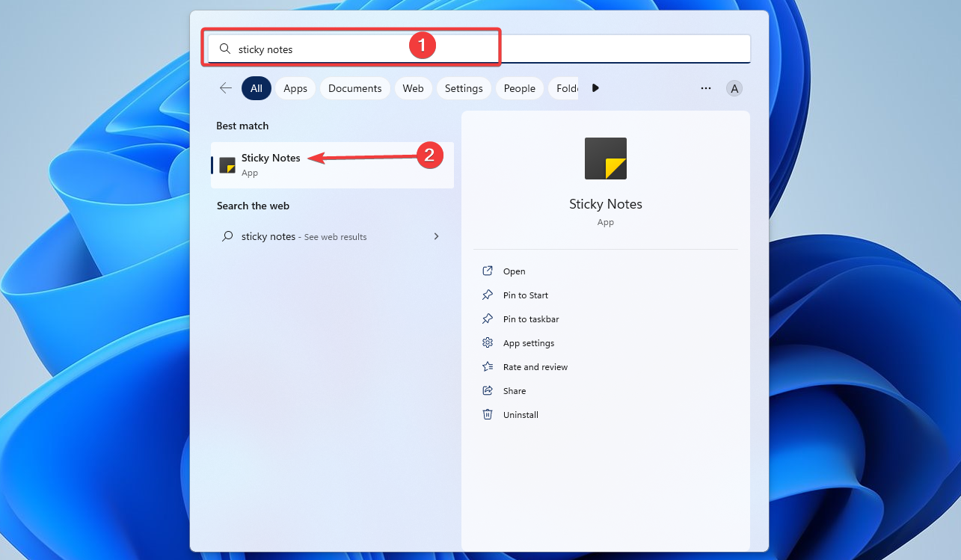Open sticky notes web results entry

tap(332, 236)
